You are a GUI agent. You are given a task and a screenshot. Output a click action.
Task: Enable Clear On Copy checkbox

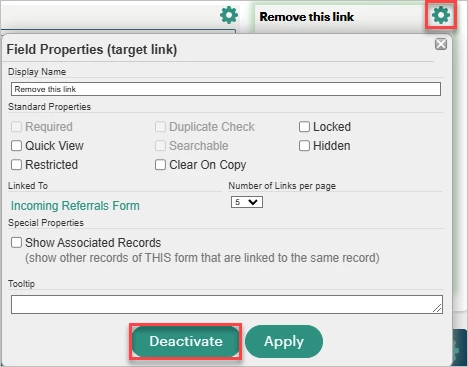160,165
